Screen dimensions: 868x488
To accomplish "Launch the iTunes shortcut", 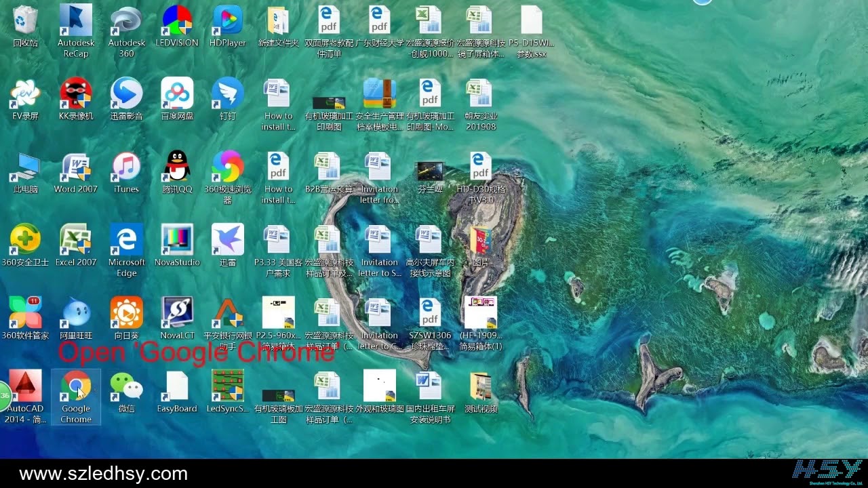I will (x=127, y=174).
